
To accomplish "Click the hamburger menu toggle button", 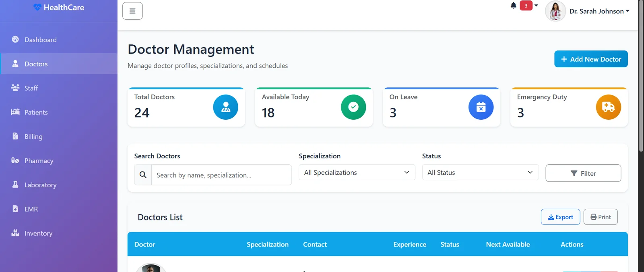I will pyautogui.click(x=132, y=11).
